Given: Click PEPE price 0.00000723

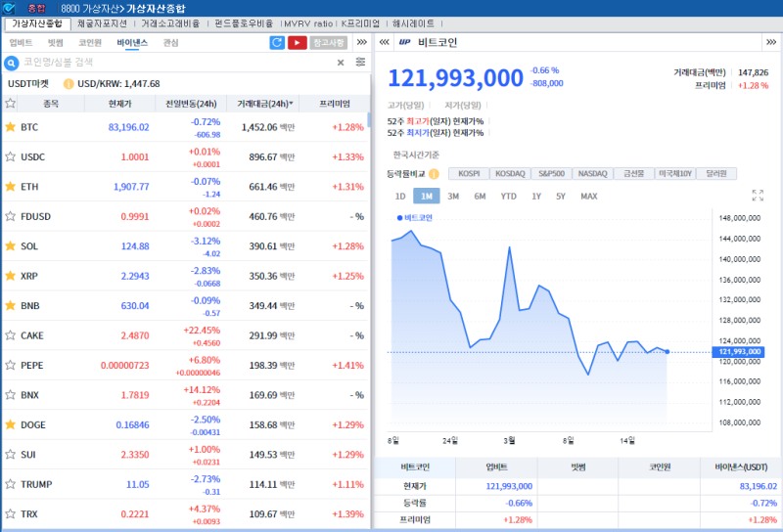Looking at the screenshot, I should pos(125,366).
